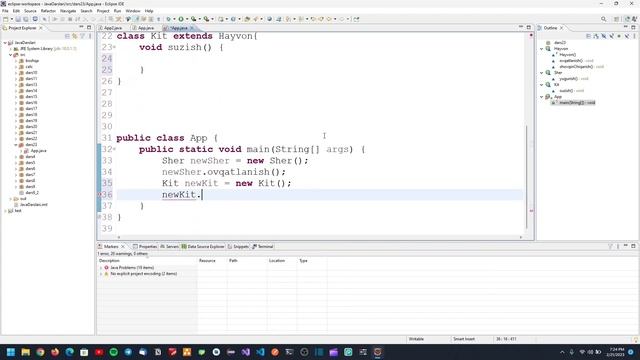Collapse the dars23 package
Image resolution: width=640 pixels, height=360 pixels.
(16, 144)
